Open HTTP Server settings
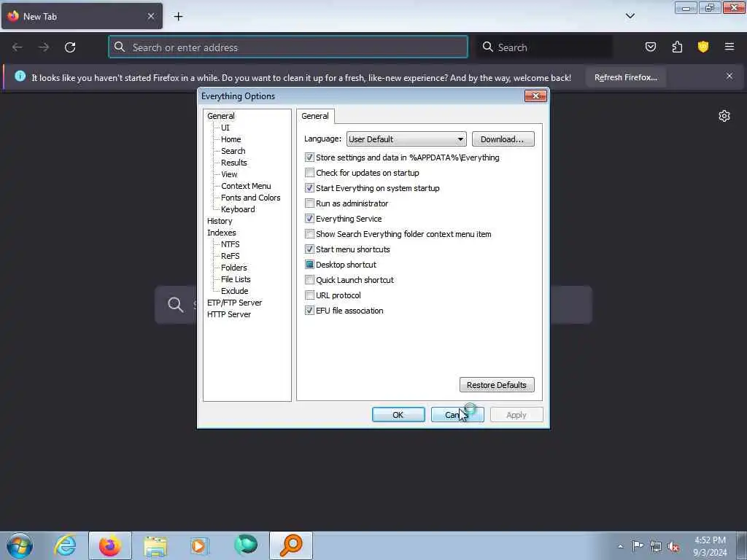 [x=228, y=314]
